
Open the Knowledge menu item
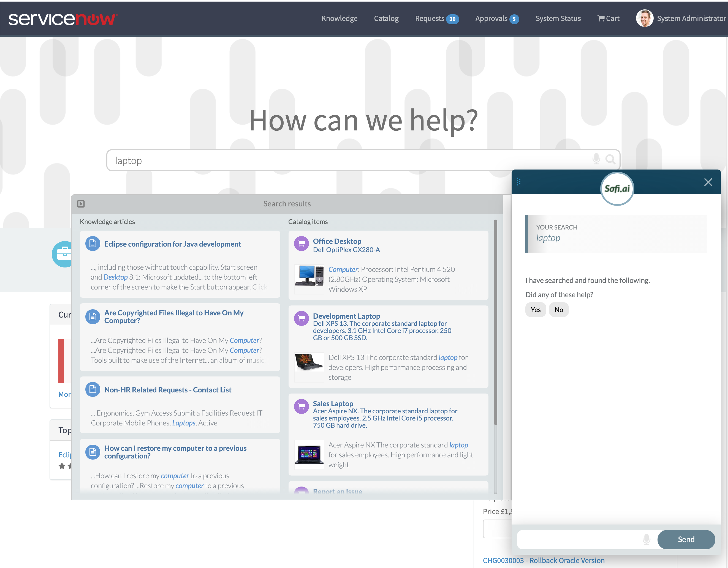339,19
